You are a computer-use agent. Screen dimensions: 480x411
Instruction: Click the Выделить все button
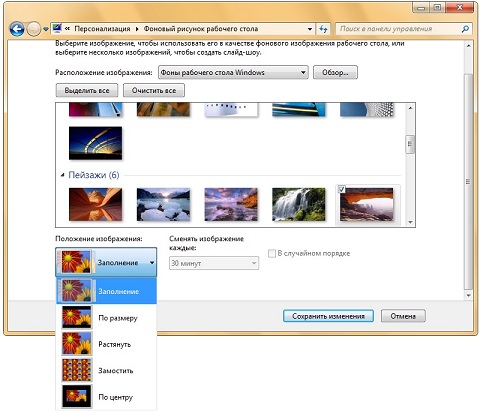coord(87,90)
